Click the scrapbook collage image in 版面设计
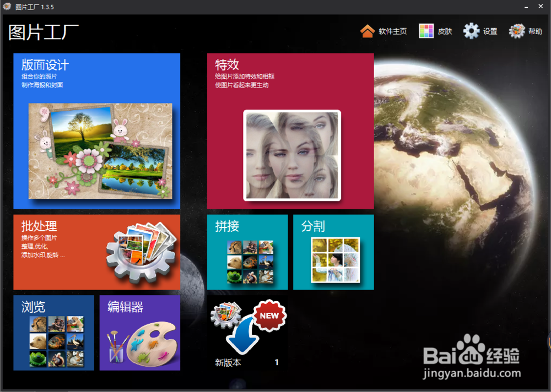Image resolution: width=551 pixels, height=392 pixels. 100,151
